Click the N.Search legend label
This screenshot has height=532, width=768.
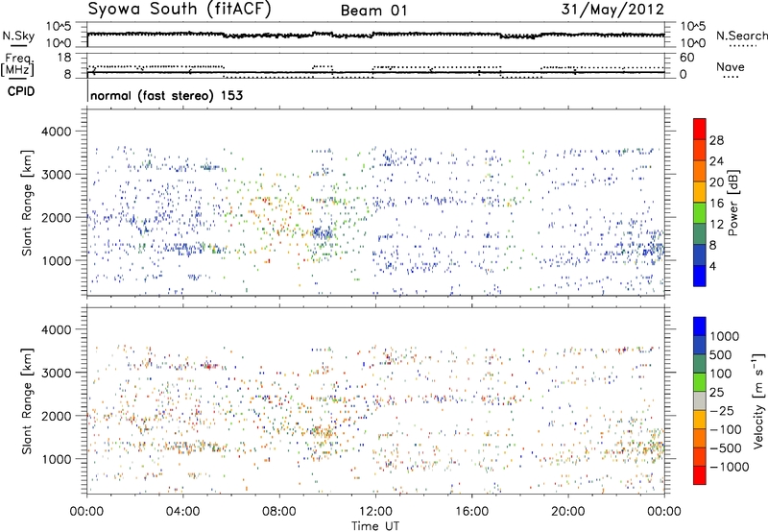pyautogui.click(x=741, y=36)
